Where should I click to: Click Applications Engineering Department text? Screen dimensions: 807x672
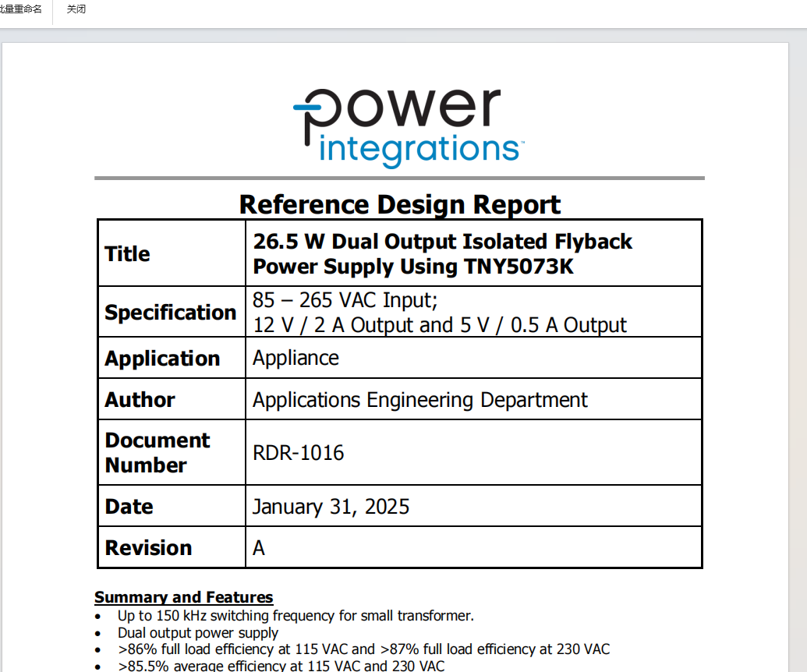(420, 401)
